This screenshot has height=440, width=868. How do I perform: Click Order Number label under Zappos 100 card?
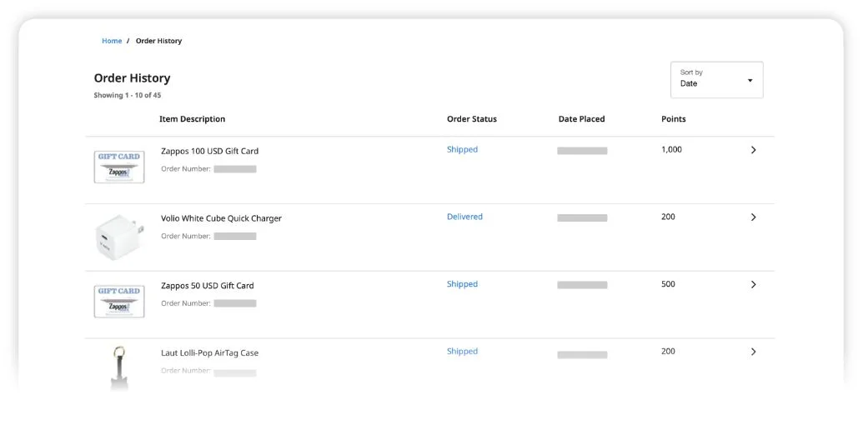point(185,169)
